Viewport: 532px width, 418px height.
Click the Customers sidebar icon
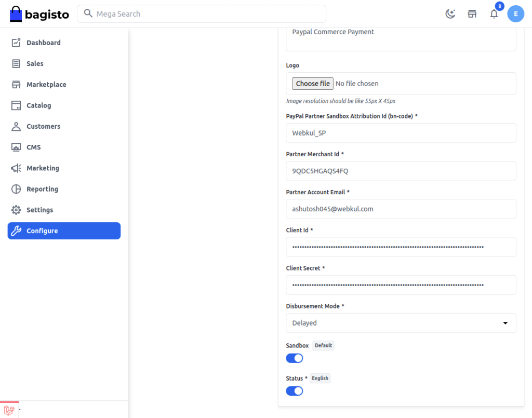tap(16, 127)
